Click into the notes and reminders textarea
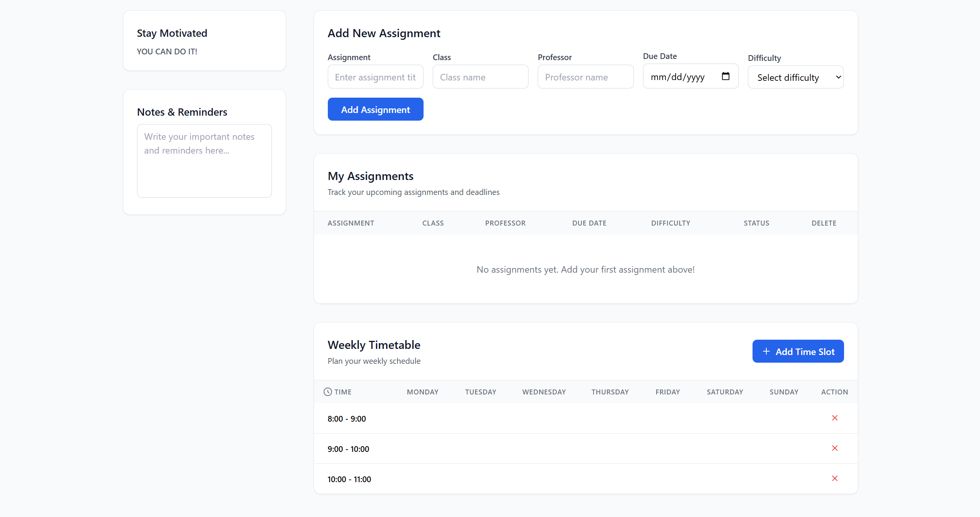The width and height of the screenshot is (980, 517). click(x=204, y=161)
